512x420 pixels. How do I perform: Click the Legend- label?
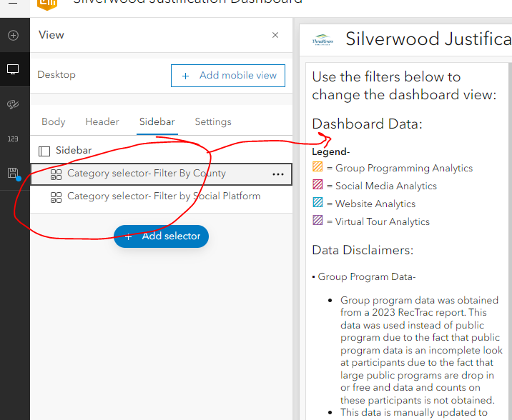[331, 152]
